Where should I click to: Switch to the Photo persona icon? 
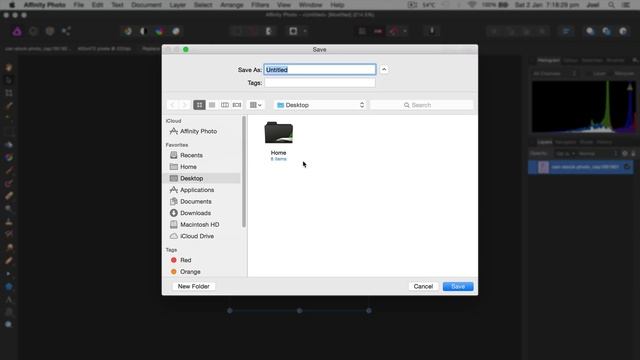pos(17,31)
